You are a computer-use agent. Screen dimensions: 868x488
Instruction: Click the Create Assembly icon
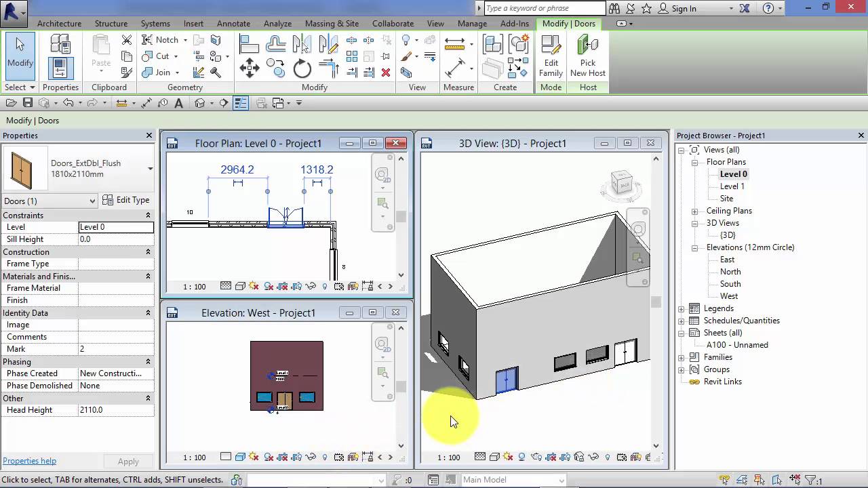(493, 45)
